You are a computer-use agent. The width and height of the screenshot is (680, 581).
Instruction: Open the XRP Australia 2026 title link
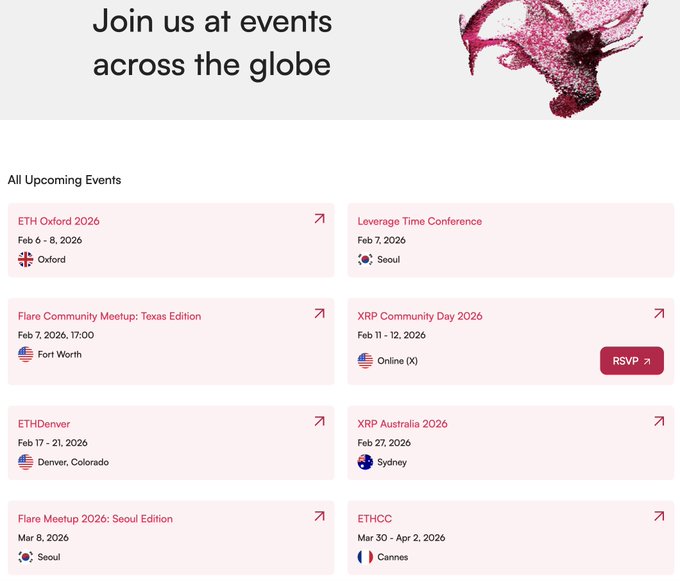tap(403, 424)
